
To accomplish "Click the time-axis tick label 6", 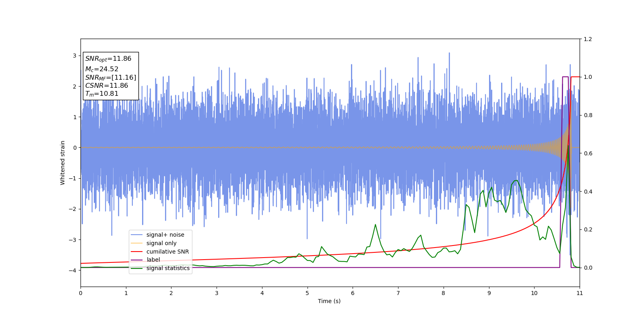I will click(353, 293).
